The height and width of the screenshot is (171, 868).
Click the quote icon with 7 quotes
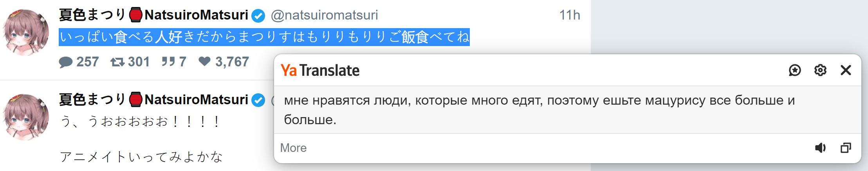pyautogui.click(x=168, y=62)
